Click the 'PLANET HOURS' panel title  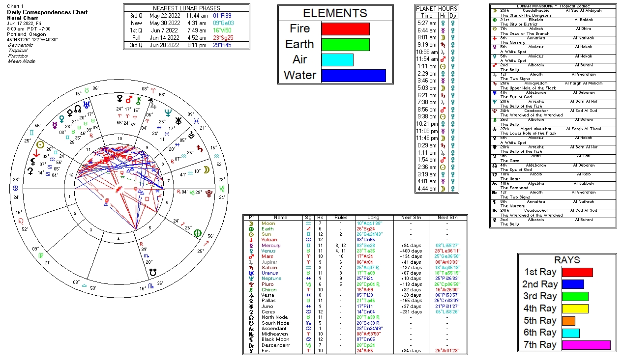coord(437,9)
